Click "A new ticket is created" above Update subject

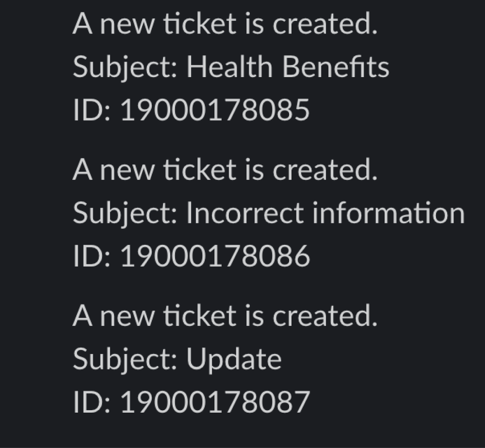(225, 316)
